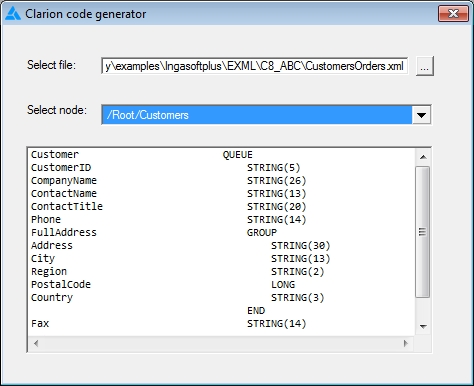Image resolution: width=474 pixels, height=386 pixels.
Task: Click the Country field name
Action: (52, 297)
